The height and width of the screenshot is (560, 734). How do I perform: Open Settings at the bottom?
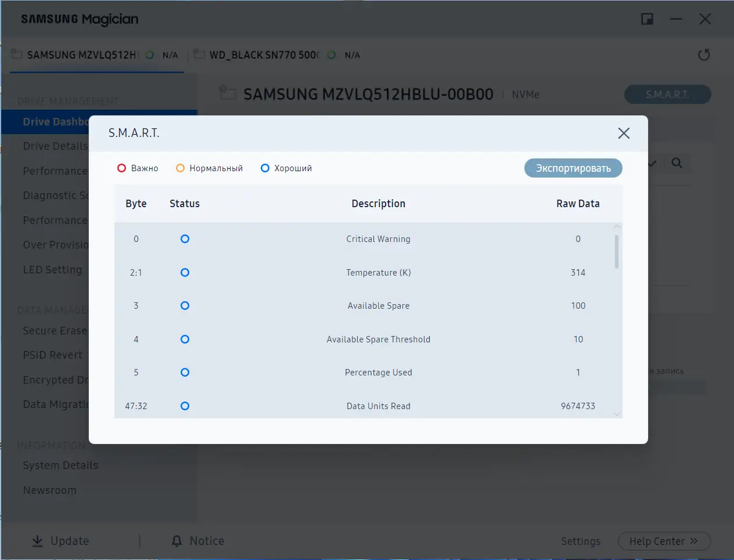pyautogui.click(x=581, y=541)
